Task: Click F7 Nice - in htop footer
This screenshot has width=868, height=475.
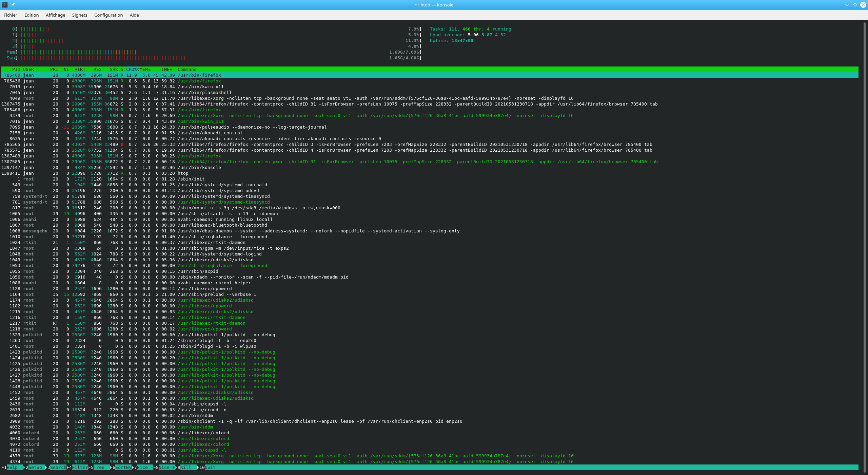Action: tap(142, 468)
